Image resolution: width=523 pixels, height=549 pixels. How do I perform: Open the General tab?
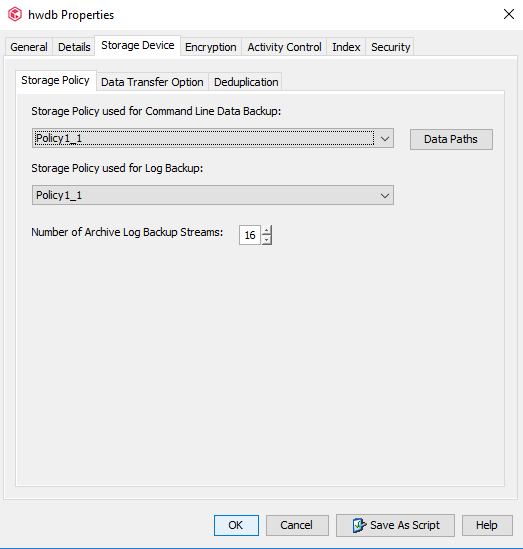click(x=29, y=47)
